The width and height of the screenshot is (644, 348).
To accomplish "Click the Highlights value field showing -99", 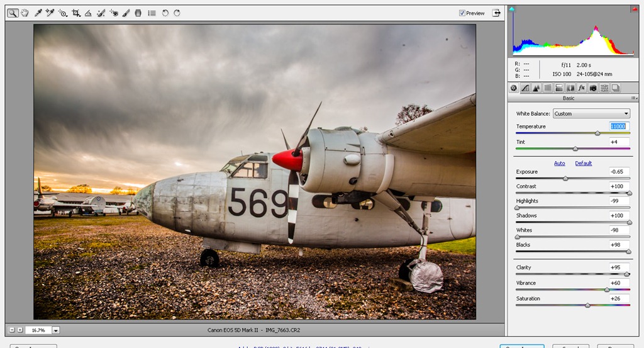I will pos(619,201).
